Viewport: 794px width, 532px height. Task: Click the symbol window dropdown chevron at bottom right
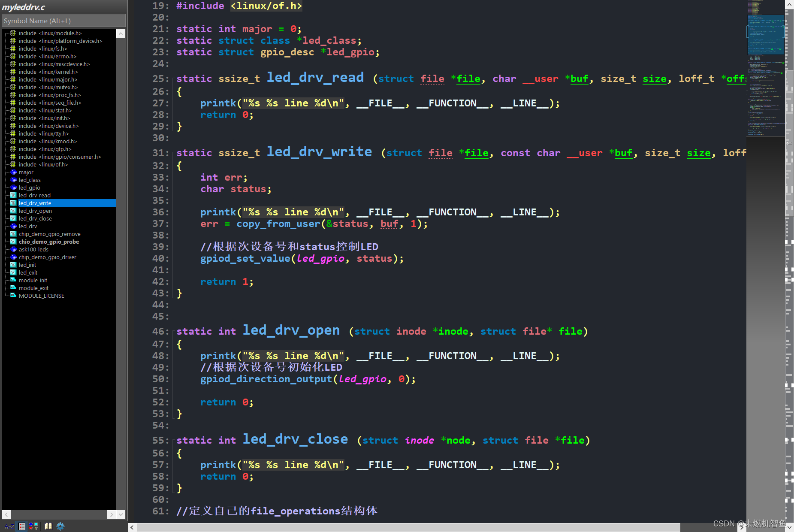121,514
